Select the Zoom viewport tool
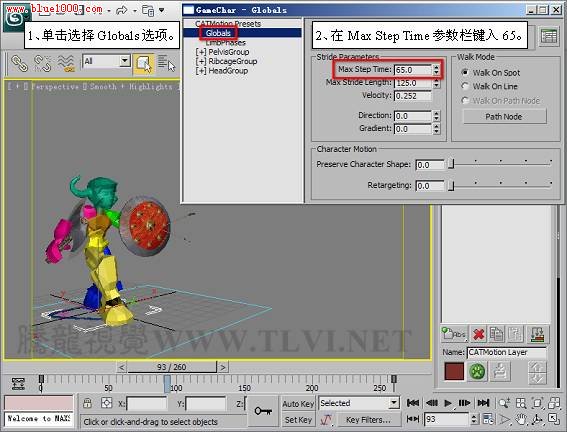 504,403
